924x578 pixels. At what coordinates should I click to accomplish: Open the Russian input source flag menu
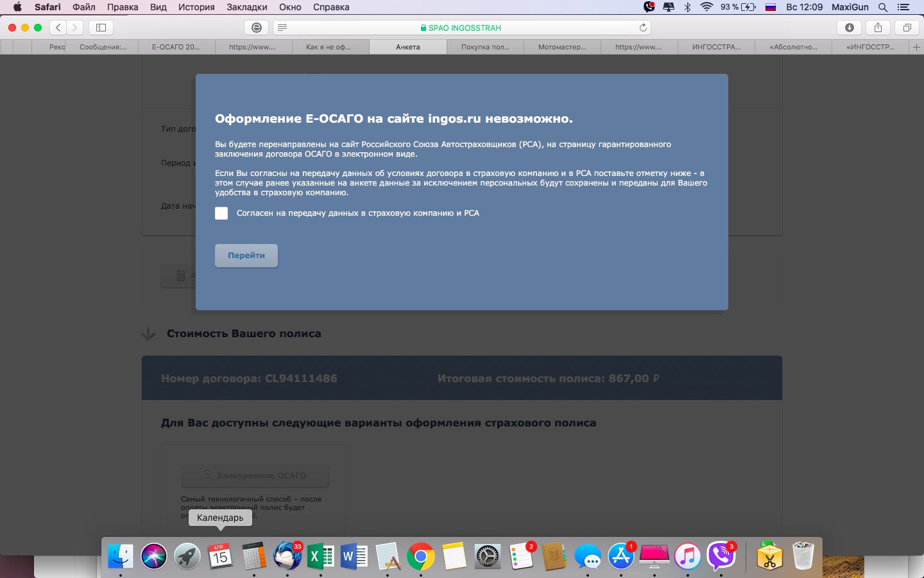[x=771, y=7]
